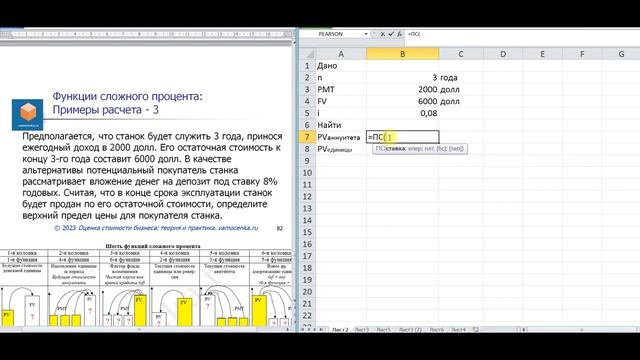Click the ПС function name in tooltip
640x360 pixels.
379,149
